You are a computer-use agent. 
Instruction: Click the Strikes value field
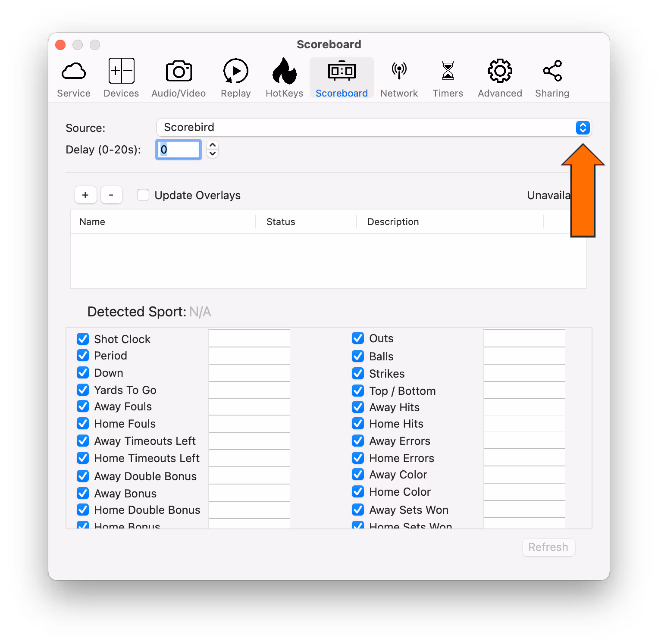[524, 373]
